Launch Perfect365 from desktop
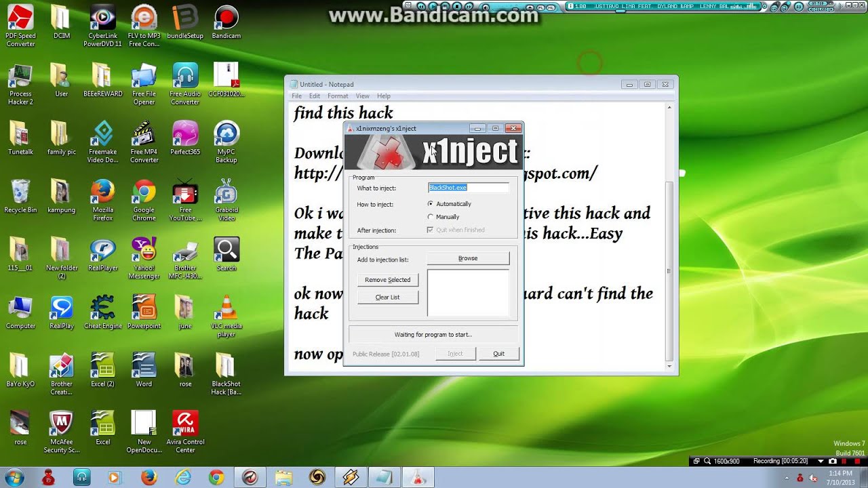Viewport: 868px width, 488px height. coord(185,138)
